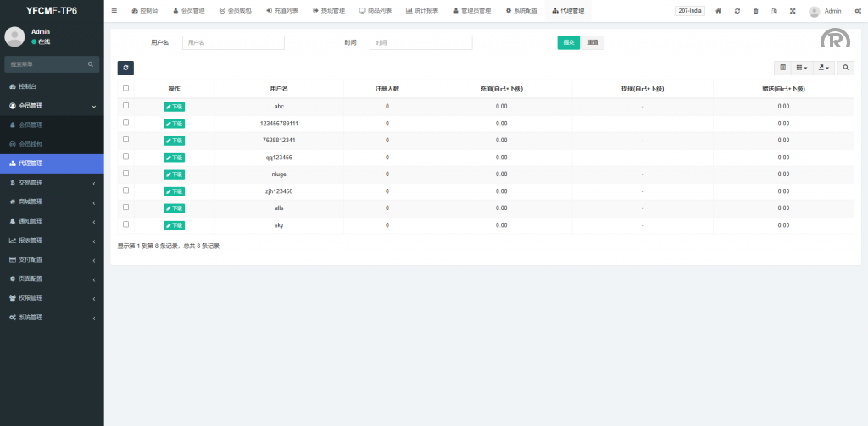Toggle the sidebar hamburger menu icon
This screenshot has width=868, height=426.
pyautogui.click(x=114, y=11)
